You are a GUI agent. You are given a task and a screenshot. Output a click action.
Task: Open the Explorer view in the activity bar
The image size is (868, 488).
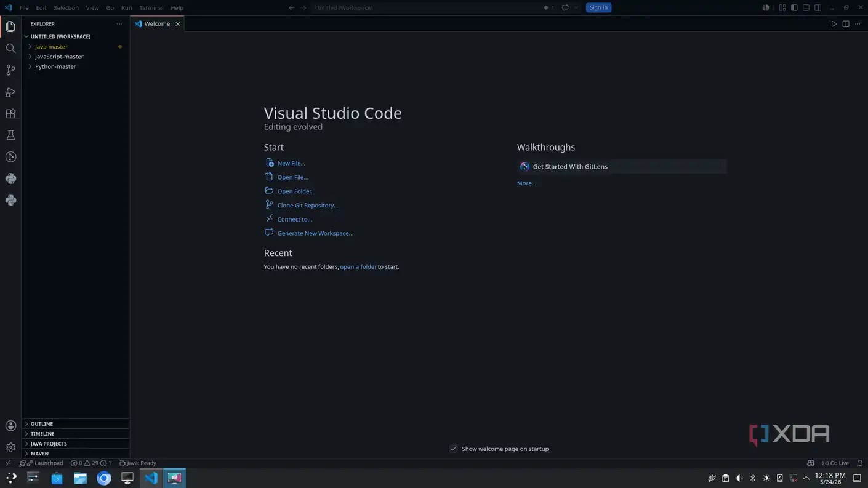[x=10, y=26]
